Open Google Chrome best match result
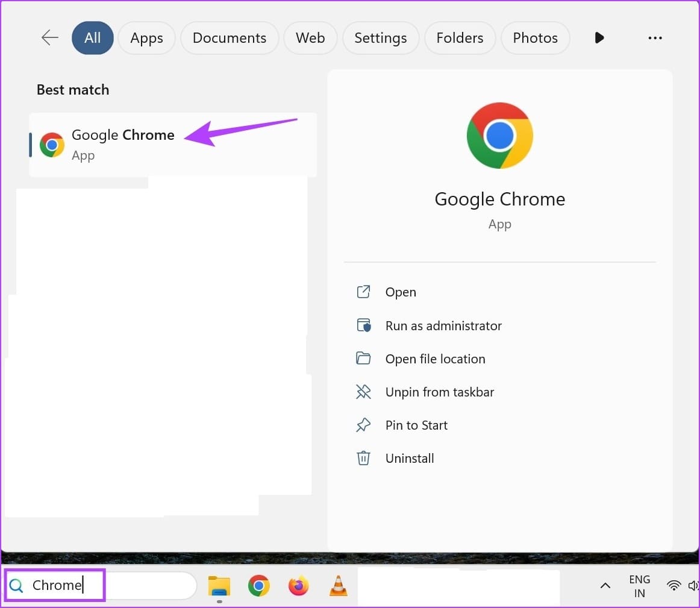 coord(122,145)
